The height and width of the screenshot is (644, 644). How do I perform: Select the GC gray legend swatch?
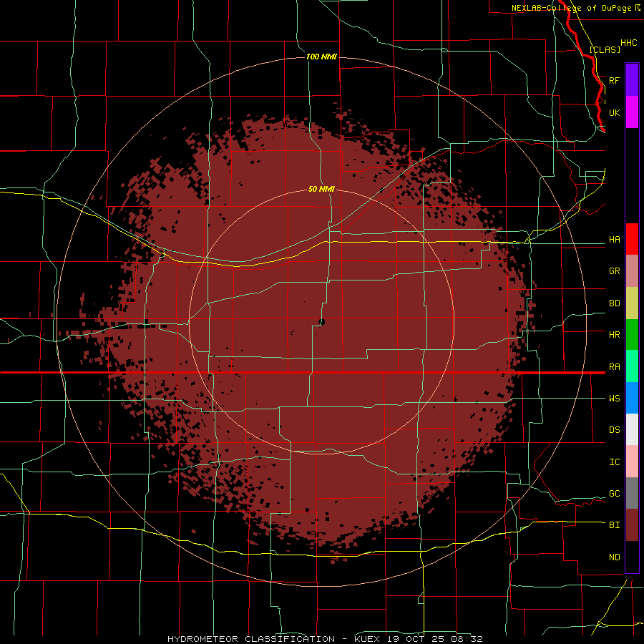coord(632,493)
